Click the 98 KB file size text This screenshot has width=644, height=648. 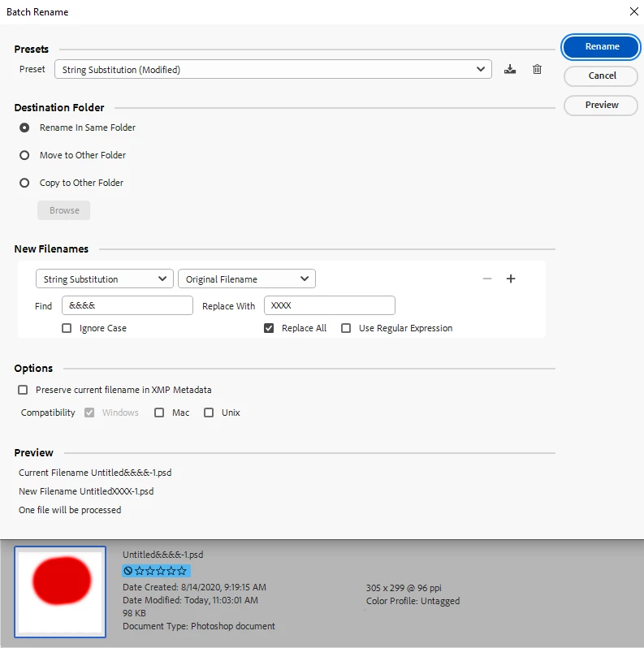(x=134, y=613)
